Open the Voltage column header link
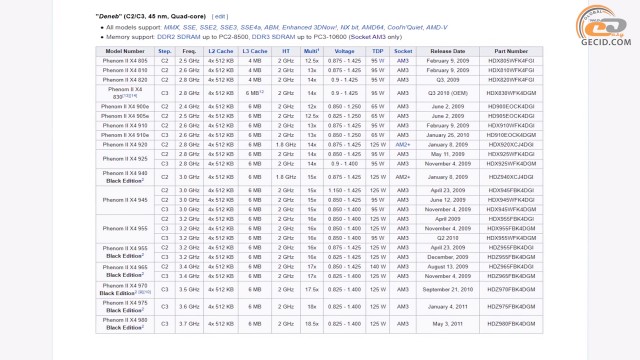This screenshot has height=360, width=640. [344, 51]
